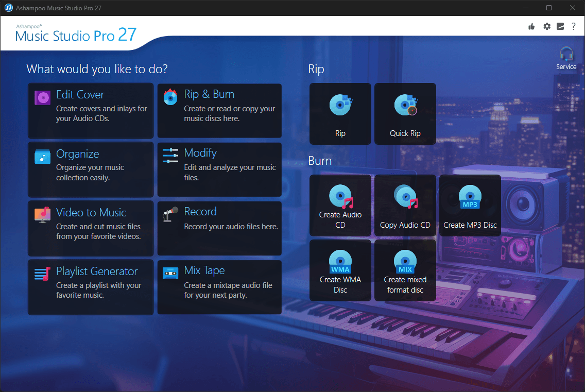The width and height of the screenshot is (585, 392).
Task: Click 'Organize your music collection easily' text
Action: tap(90, 173)
